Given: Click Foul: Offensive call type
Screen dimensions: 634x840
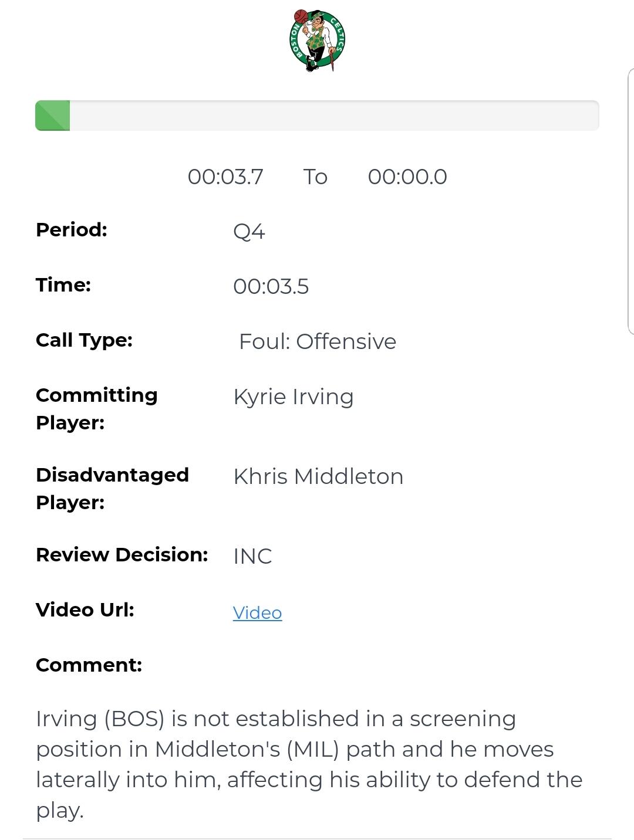Looking at the screenshot, I should 318,341.
